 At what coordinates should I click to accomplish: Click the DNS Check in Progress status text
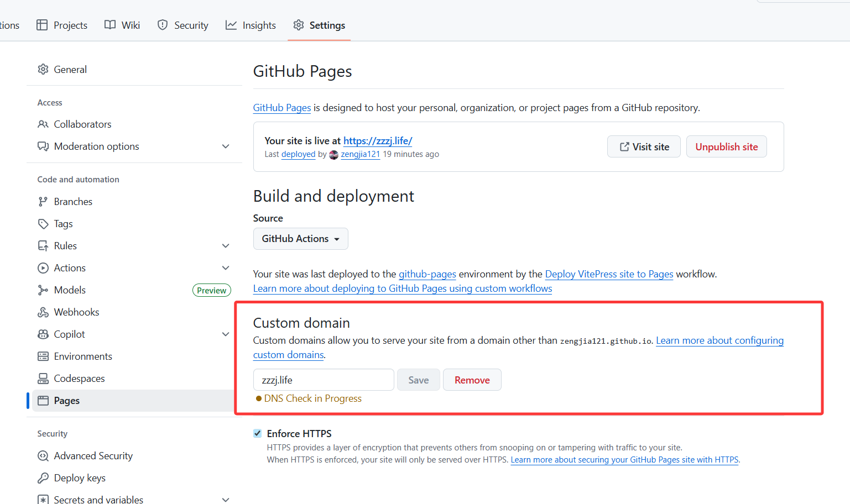pos(313,398)
